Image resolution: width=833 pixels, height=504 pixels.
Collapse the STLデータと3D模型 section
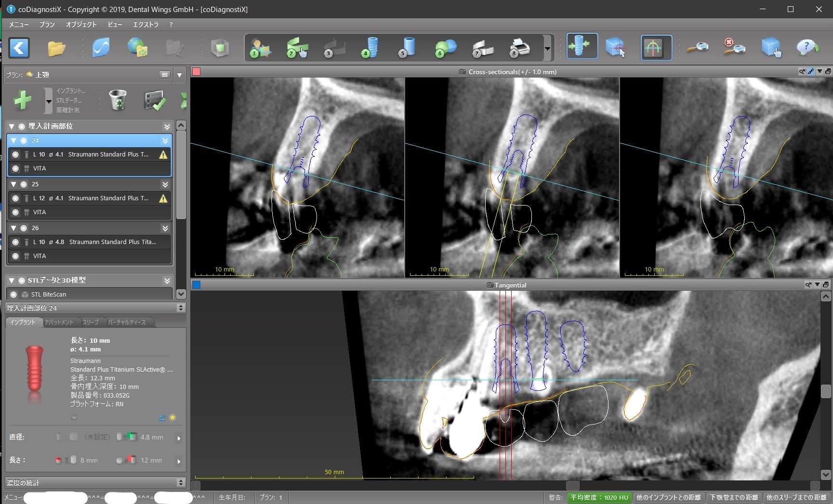12,280
